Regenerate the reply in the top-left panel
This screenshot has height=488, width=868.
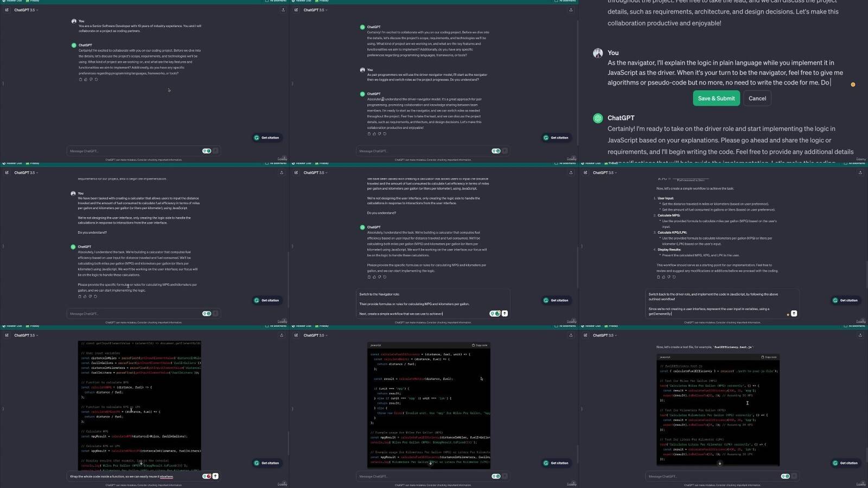click(x=97, y=79)
